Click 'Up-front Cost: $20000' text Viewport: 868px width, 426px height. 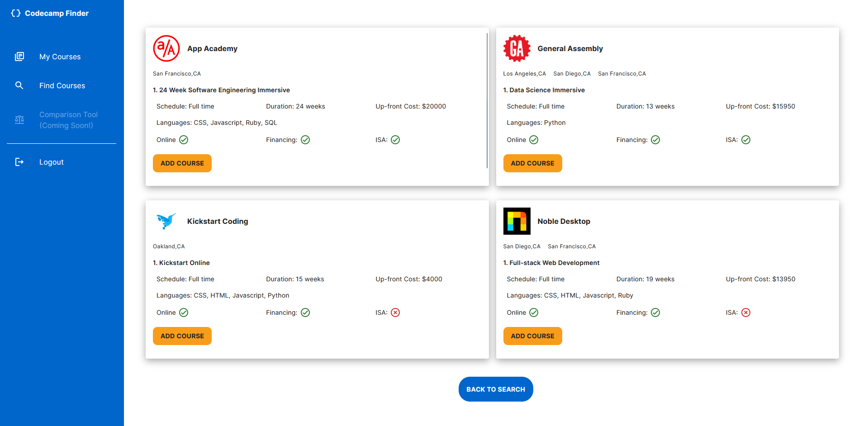(411, 106)
